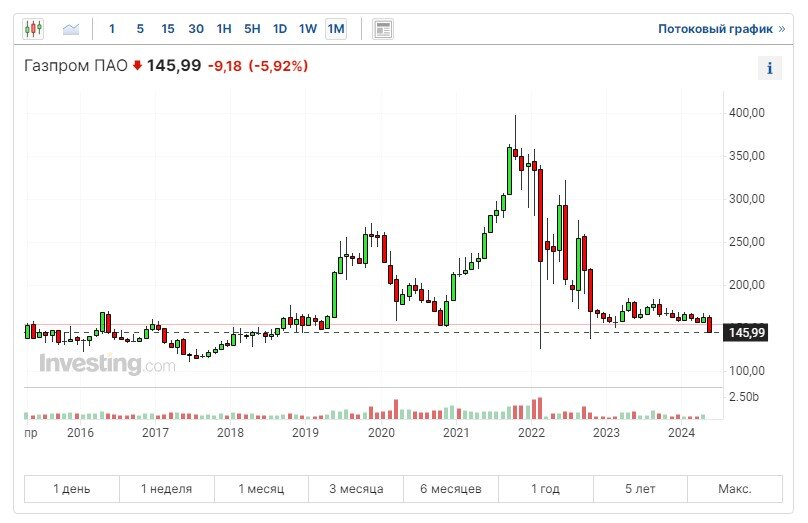Click the price change -9,18 value

[225, 66]
